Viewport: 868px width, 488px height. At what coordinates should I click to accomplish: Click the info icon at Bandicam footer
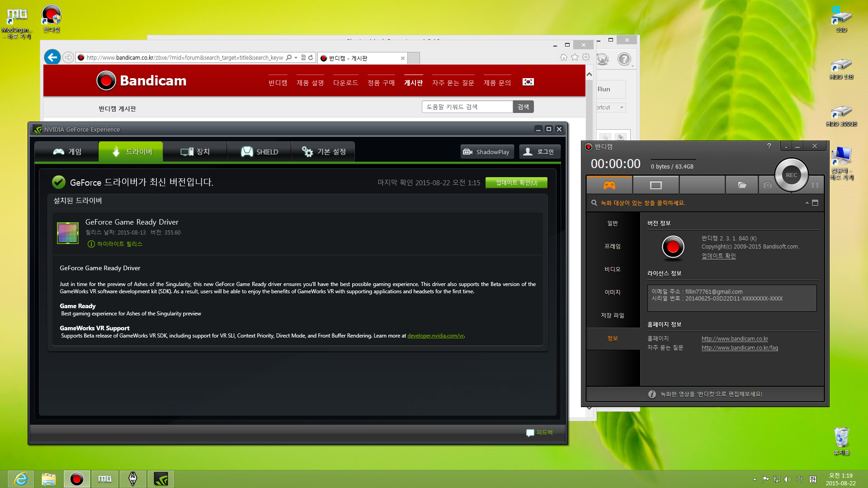point(652,394)
